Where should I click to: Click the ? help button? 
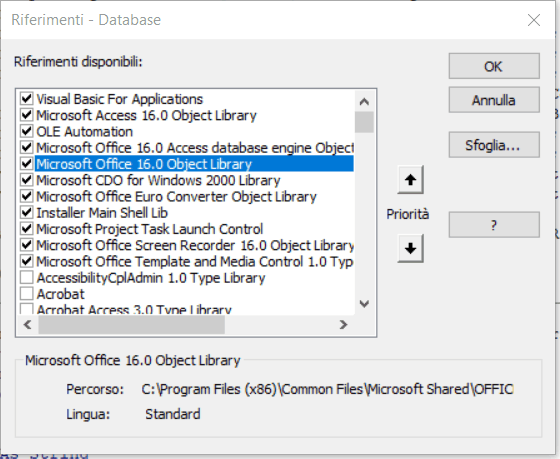click(x=494, y=225)
